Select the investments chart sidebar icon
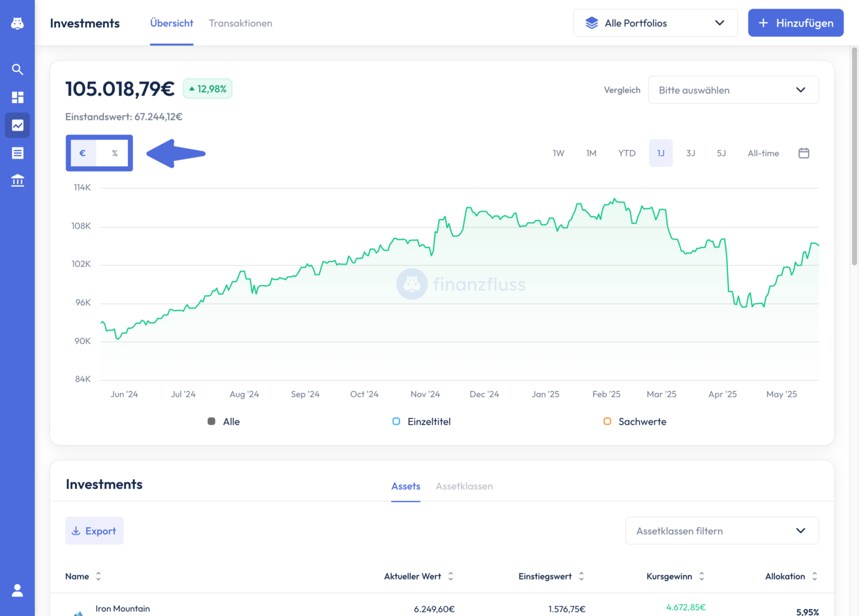This screenshot has width=859, height=616. 18,125
